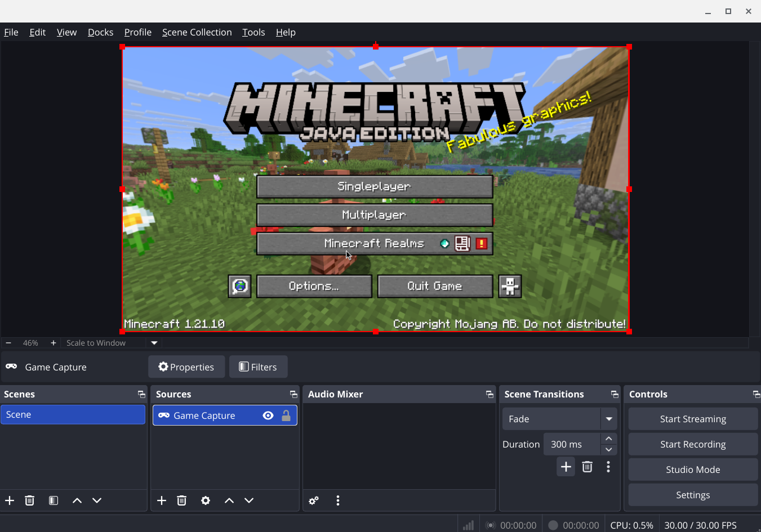Viewport: 761px width, 532px height.
Task: Move scene down arrow
Action: 97,500
